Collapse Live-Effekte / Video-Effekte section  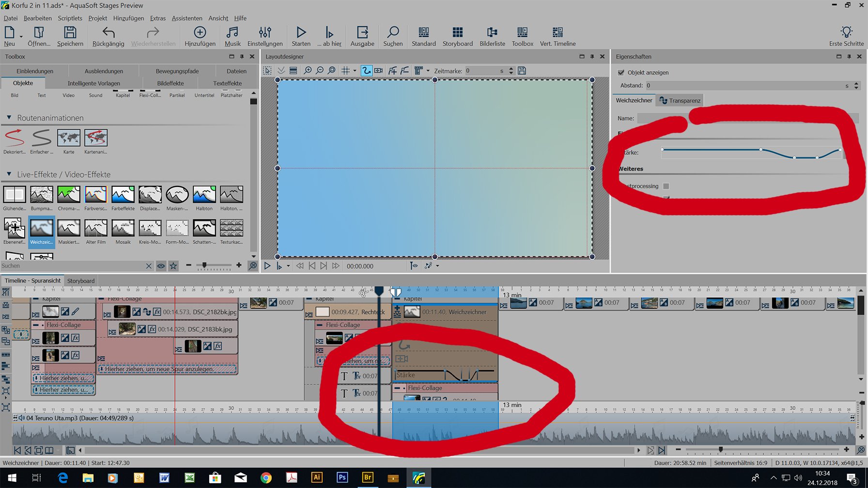9,174
